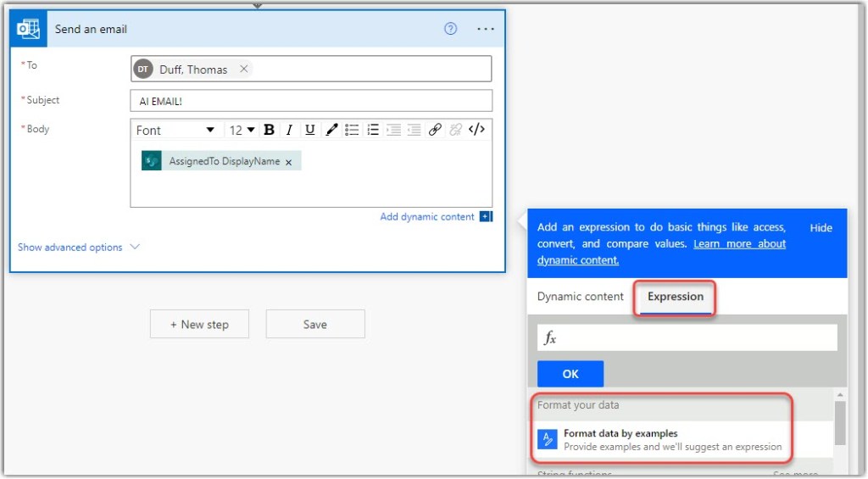
Task: Expand Show advanced options
Action: pyautogui.click(x=79, y=248)
